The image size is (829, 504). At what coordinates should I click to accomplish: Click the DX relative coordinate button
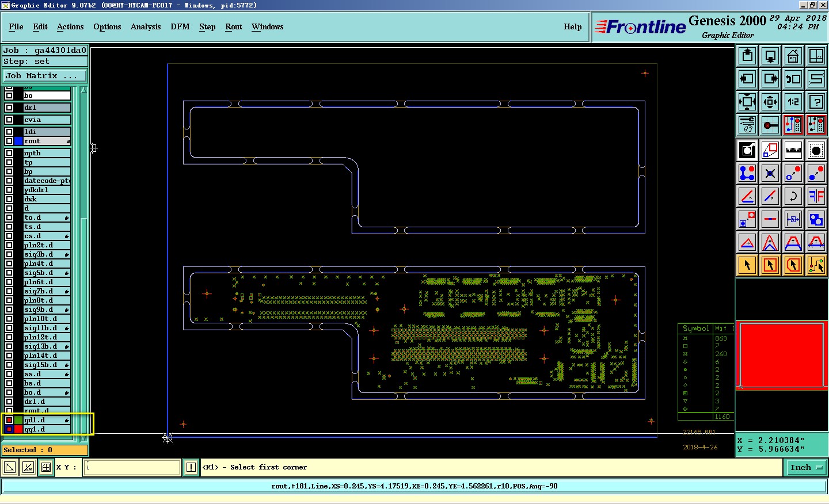pyautogui.click(x=28, y=467)
